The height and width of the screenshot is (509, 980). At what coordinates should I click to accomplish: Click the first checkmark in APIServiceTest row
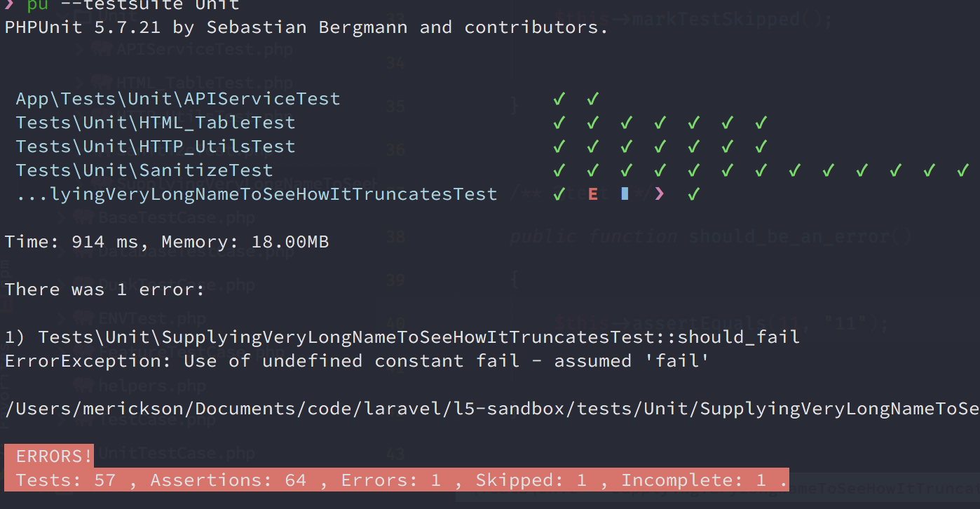[559, 99]
